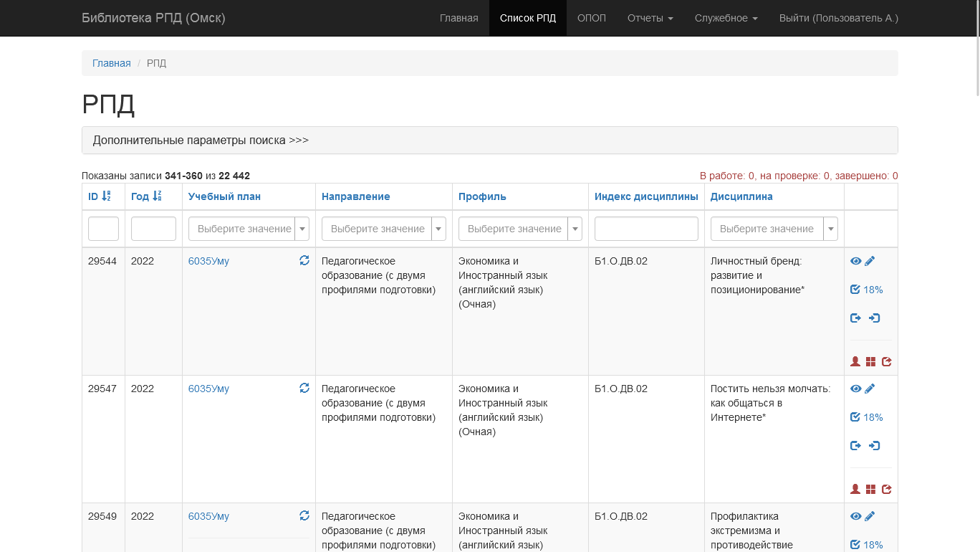
Task: Open 6035Уму link in row 29549
Action: (x=208, y=516)
